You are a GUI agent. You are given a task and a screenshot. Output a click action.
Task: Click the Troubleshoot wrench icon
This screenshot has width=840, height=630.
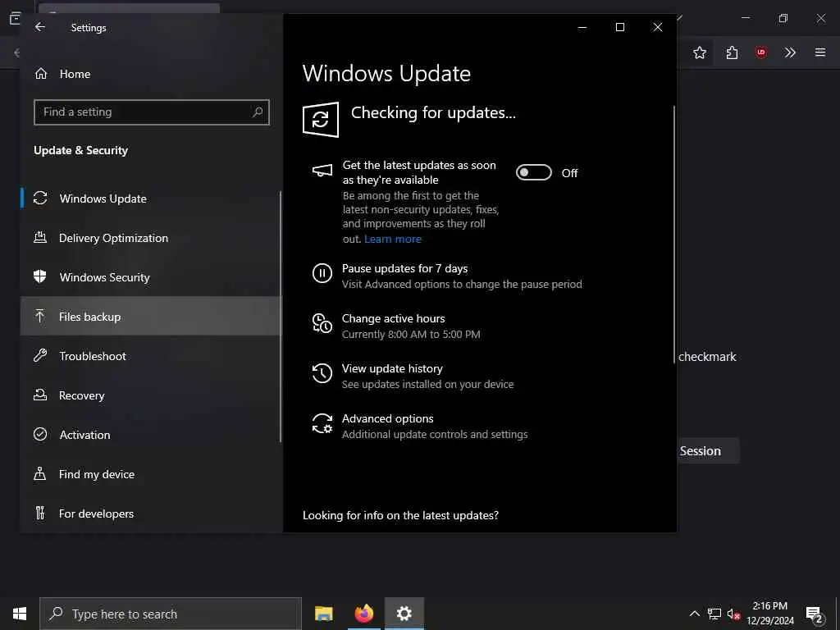pyautogui.click(x=40, y=355)
